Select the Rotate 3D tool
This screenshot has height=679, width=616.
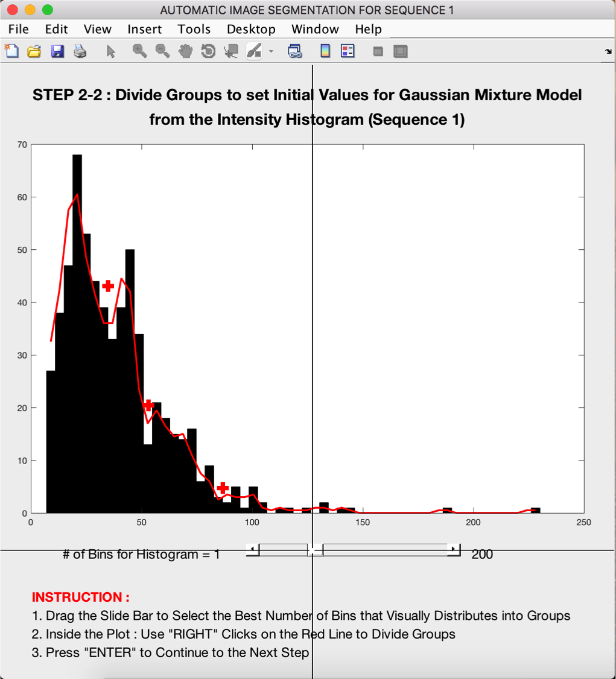tap(208, 51)
